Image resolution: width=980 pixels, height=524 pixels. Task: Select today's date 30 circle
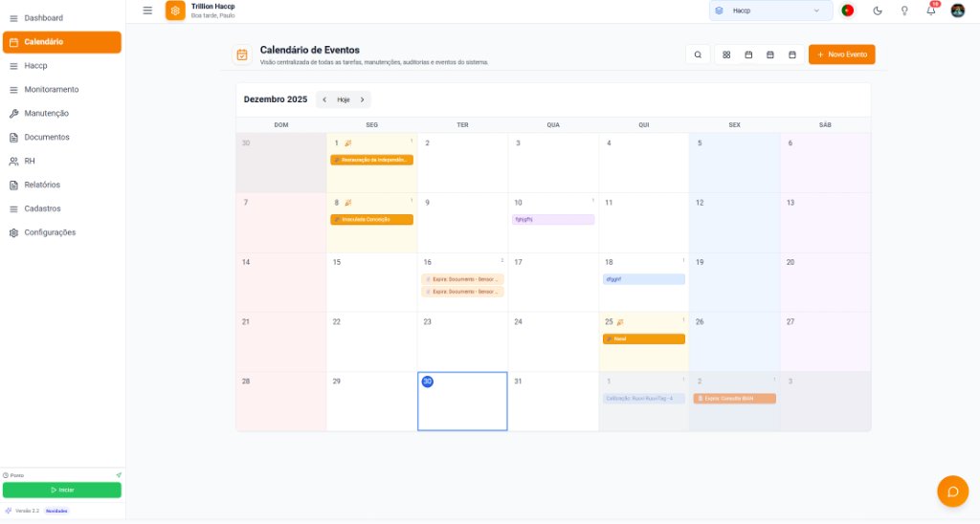(x=428, y=382)
